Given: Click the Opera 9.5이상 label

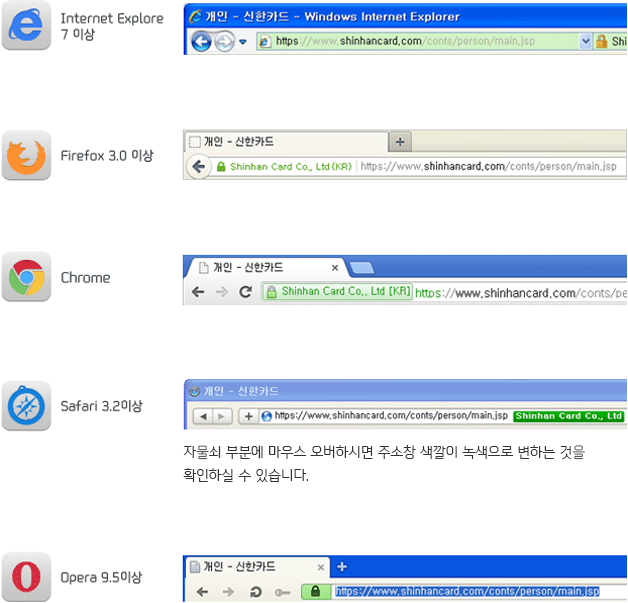Looking at the screenshot, I should tap(101, 577).
